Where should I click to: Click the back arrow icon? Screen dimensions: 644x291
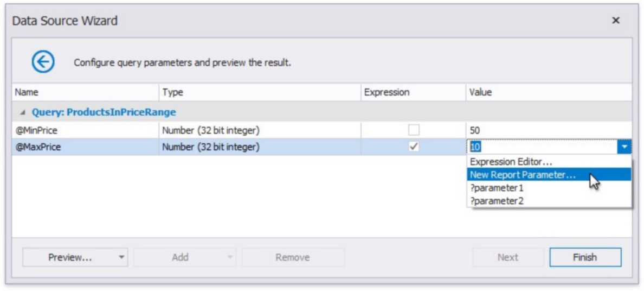[43, 62]
